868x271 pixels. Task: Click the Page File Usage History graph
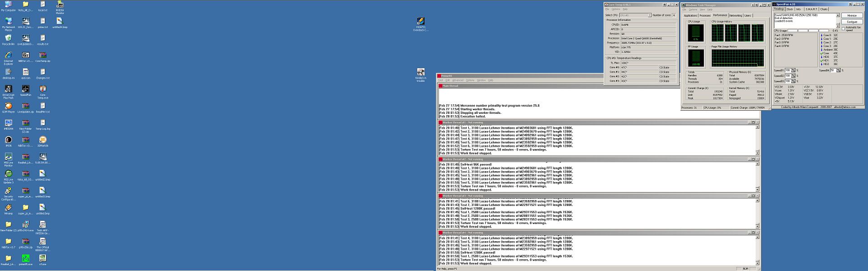(x=737, y=58)
